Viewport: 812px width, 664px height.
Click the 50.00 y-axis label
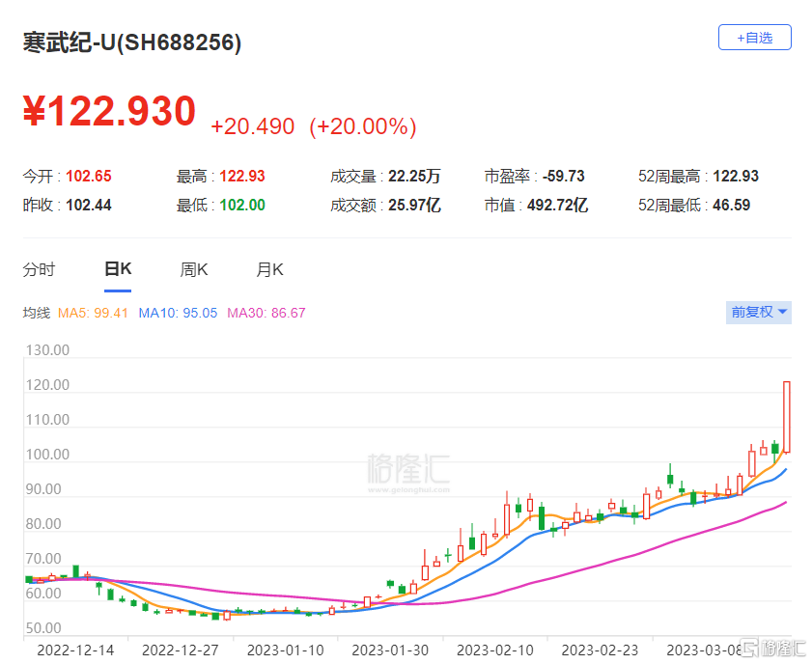click(44, 628)
